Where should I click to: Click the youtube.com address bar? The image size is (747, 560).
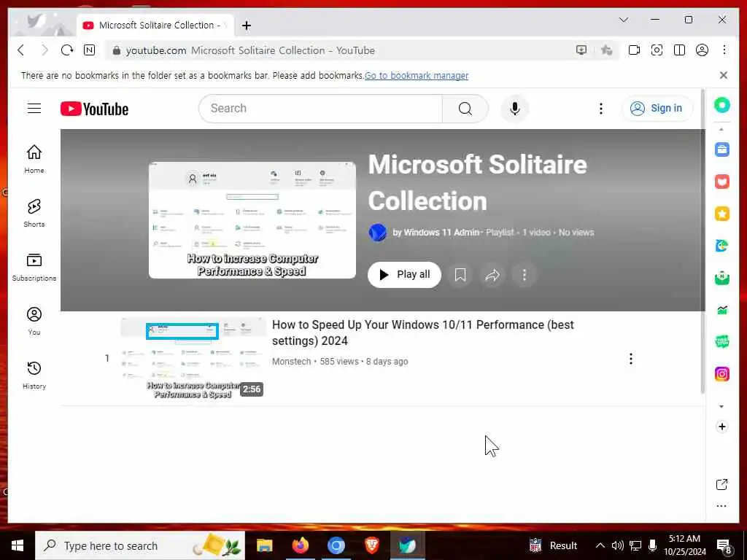tap(340, 50)
